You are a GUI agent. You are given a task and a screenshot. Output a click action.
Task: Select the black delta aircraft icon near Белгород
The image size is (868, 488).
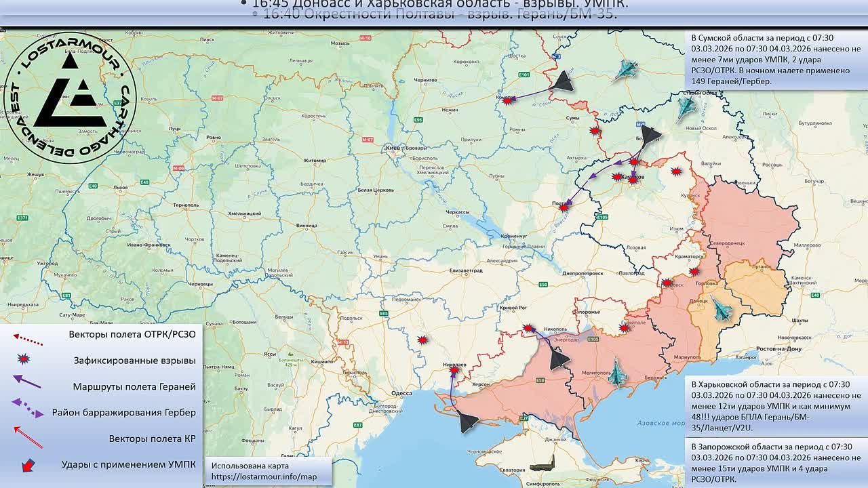coord(649,134)
